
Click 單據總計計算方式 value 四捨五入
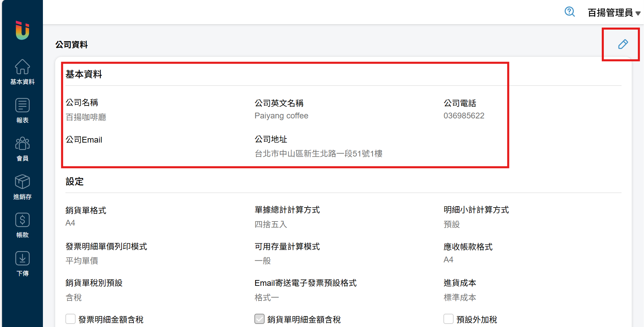point(271,225)
